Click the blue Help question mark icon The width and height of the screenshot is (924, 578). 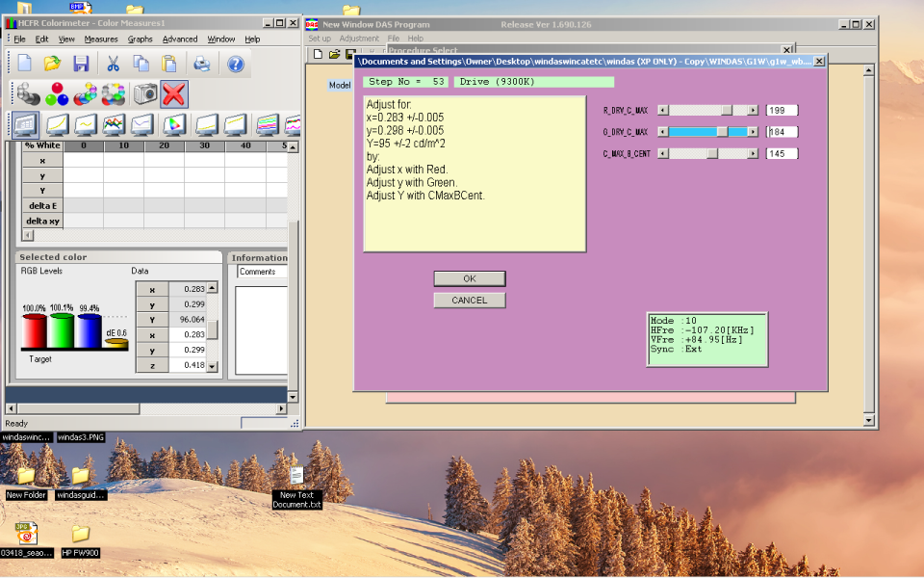click(235, 64)
